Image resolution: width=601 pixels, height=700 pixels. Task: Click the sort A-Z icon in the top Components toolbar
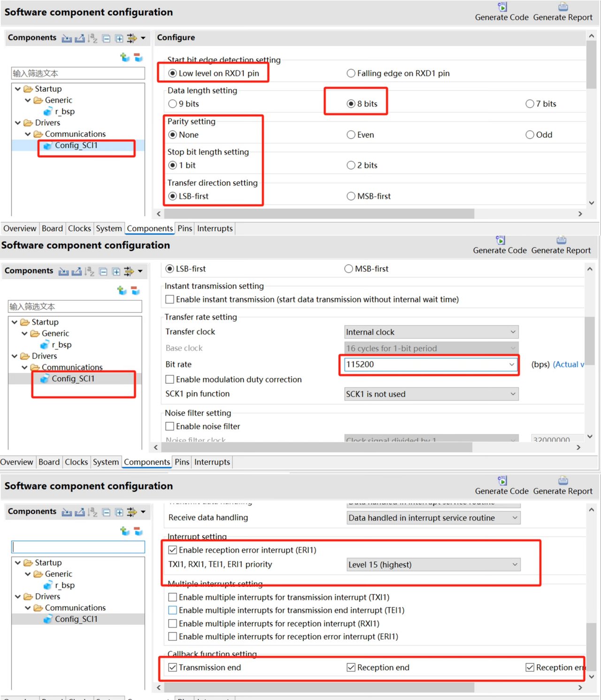[x=92, y=38]
